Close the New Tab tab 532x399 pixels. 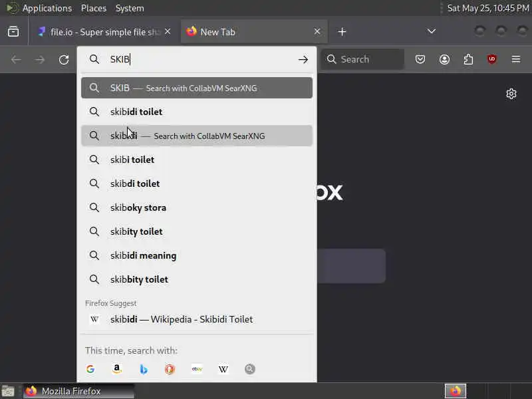317,31
